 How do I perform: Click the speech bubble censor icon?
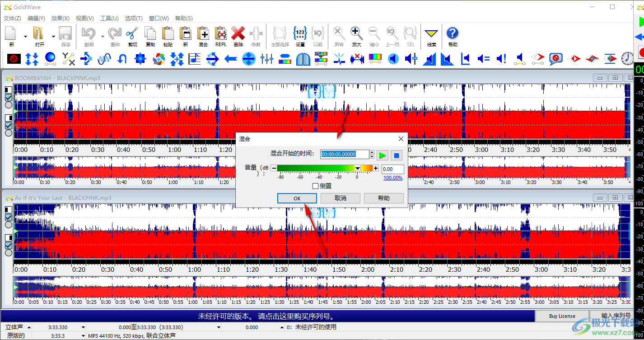click(555, 58)
